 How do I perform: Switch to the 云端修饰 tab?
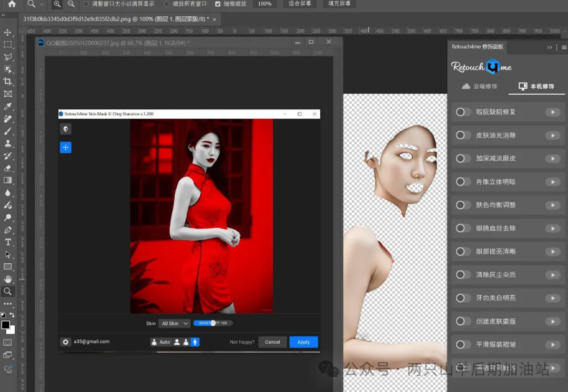coord(479,86)
